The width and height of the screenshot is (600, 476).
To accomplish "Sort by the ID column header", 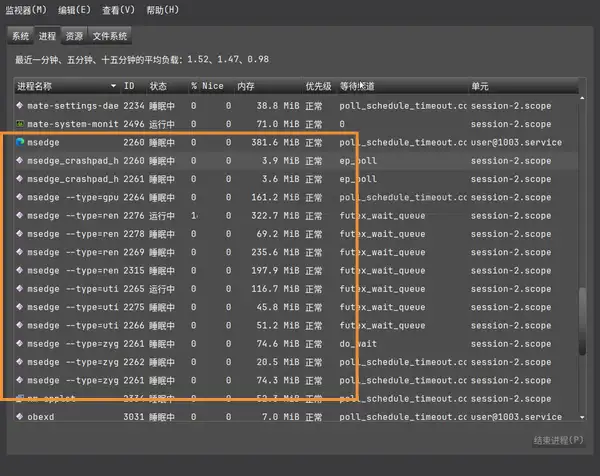I will pyautogui.click(x=134, y=86).
